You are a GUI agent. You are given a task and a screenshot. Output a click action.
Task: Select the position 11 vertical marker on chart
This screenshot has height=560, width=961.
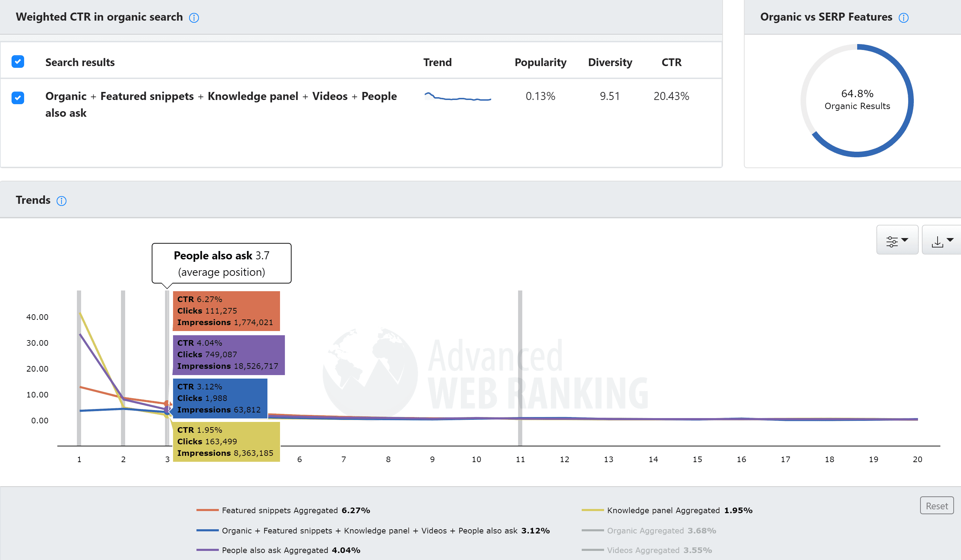pos(520,368)
